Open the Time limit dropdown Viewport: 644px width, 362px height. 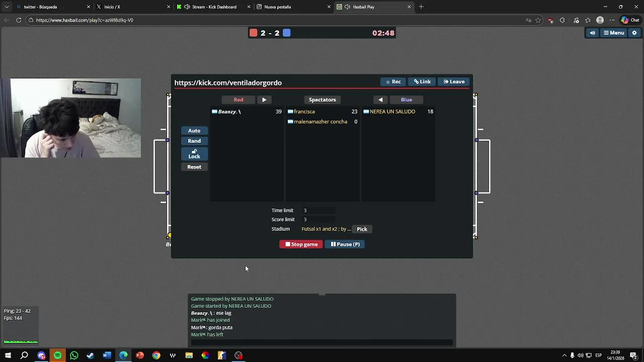coord(318,210)
